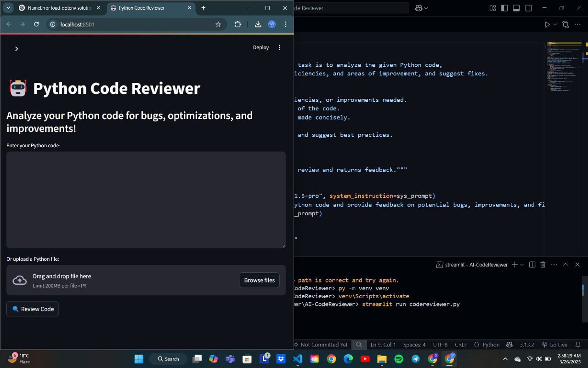Open the new terminal launch profile dropdown
588x368 pixels.
(522, 264)
